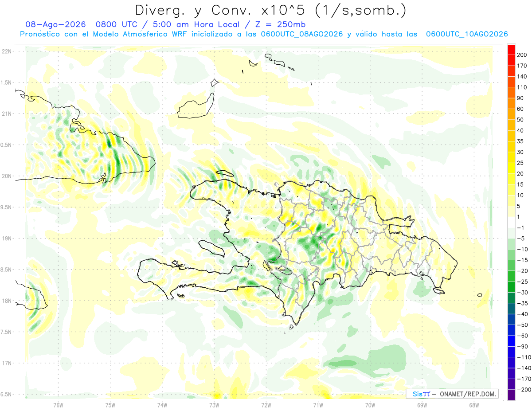Click the "72W" longitude label
The image size is (532, 411).
[x=266, y=405]
